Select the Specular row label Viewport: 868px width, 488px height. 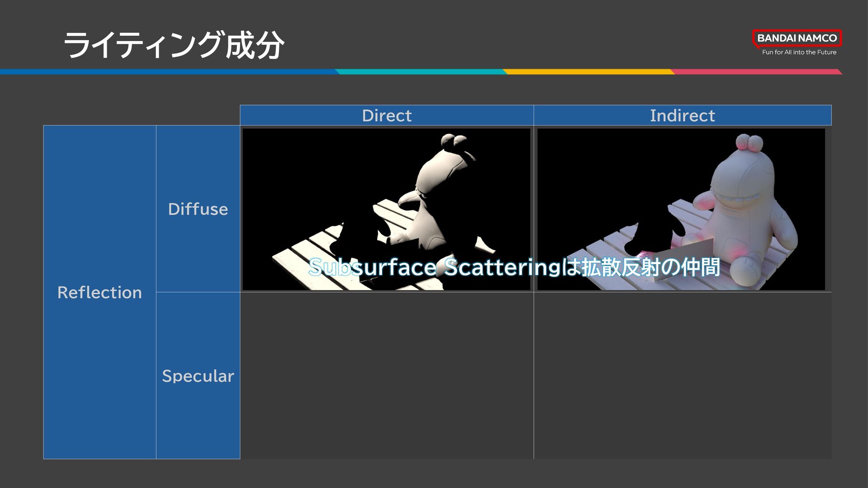[x=198, y=376]
